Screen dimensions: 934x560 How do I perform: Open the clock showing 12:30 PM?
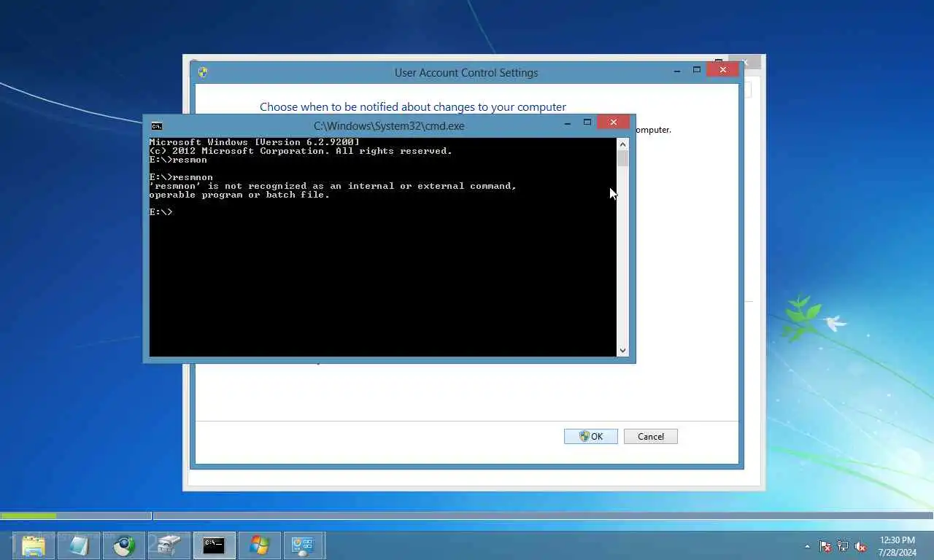pos(898,540)
